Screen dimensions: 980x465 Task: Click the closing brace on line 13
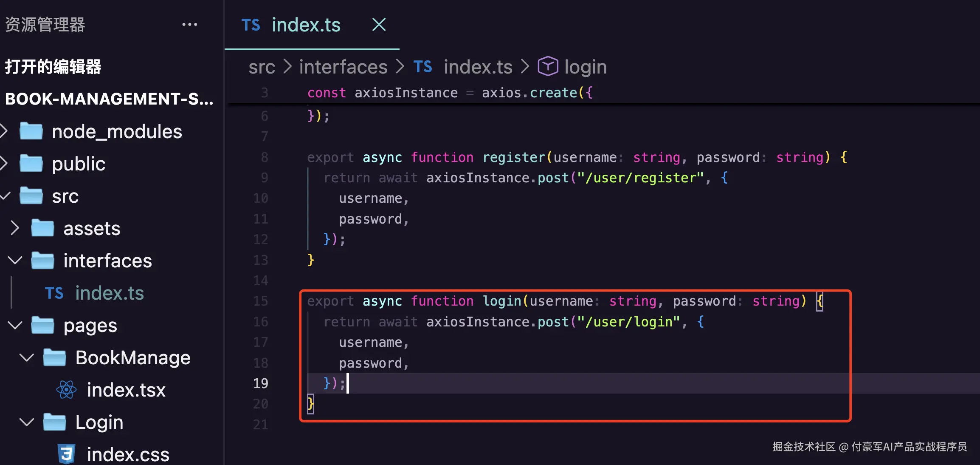pos(311,260)
